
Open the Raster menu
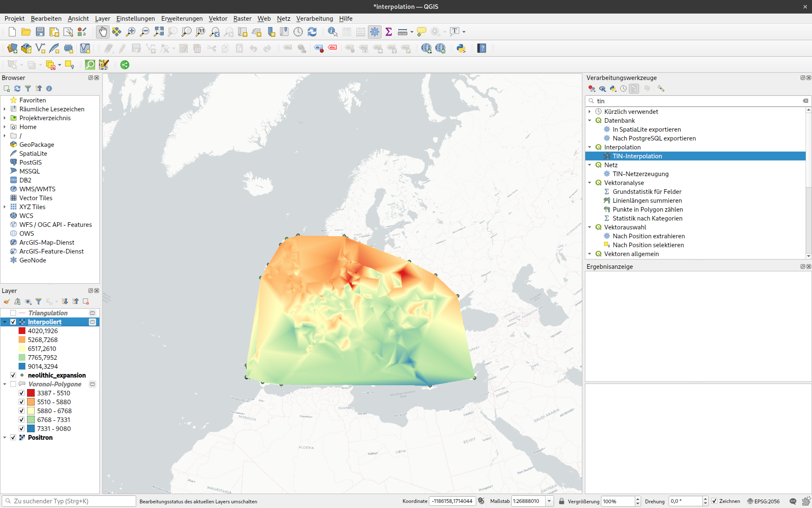click(242, 19)
